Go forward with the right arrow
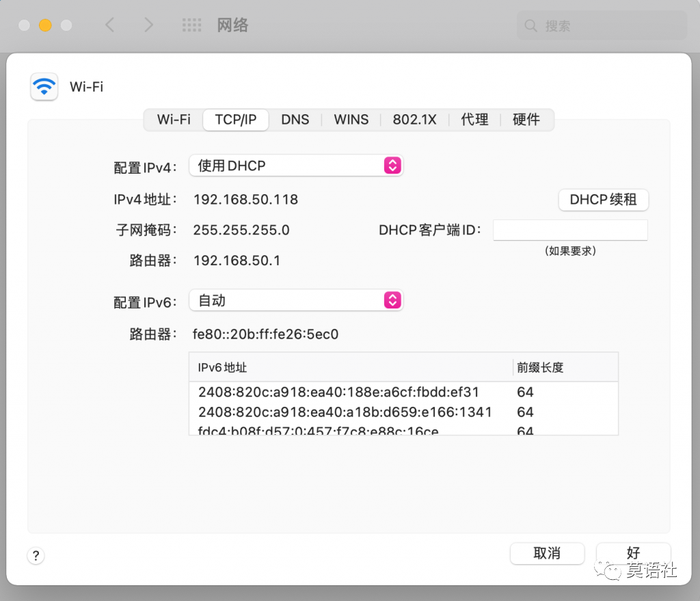This screenshot has width=700, height=601. tap(148, 25)
